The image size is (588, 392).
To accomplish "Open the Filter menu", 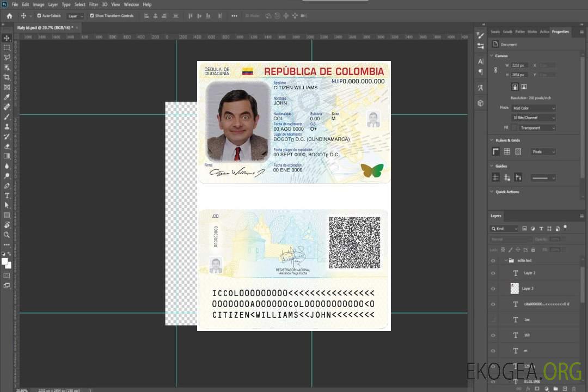I will tap(94, 4).
